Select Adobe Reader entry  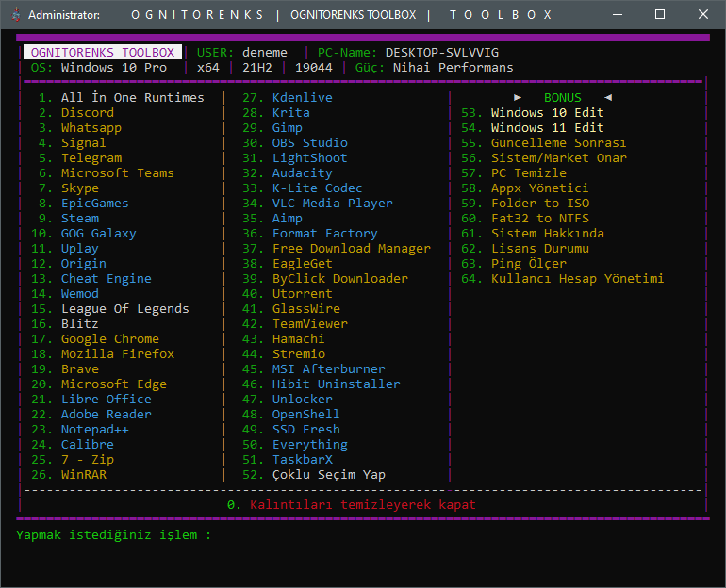(106, 415)
